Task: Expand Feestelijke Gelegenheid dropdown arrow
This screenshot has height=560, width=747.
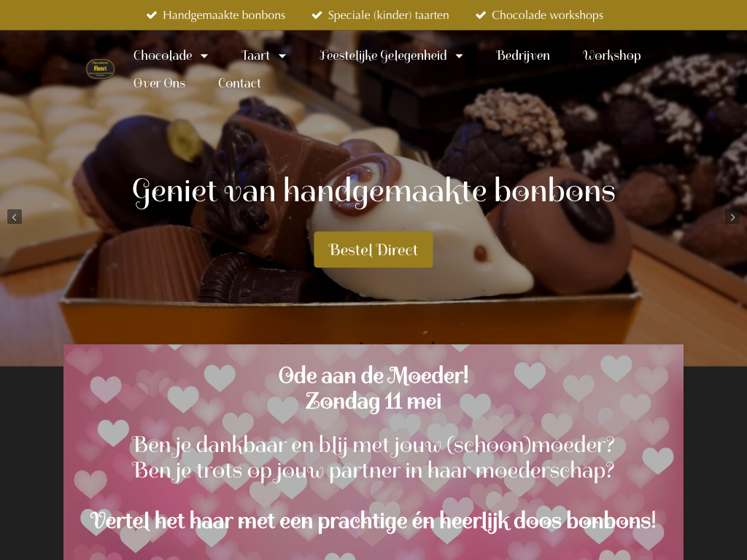Action: [460, 55]
